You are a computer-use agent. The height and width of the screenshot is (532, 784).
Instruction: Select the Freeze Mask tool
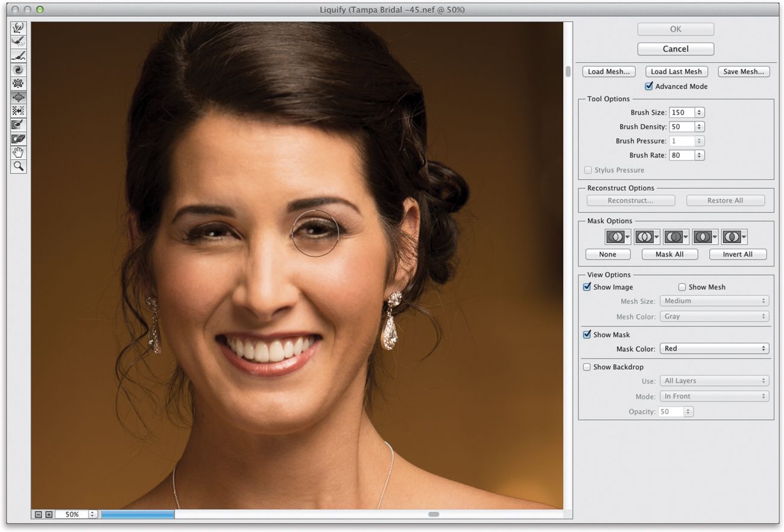point(19,125)
